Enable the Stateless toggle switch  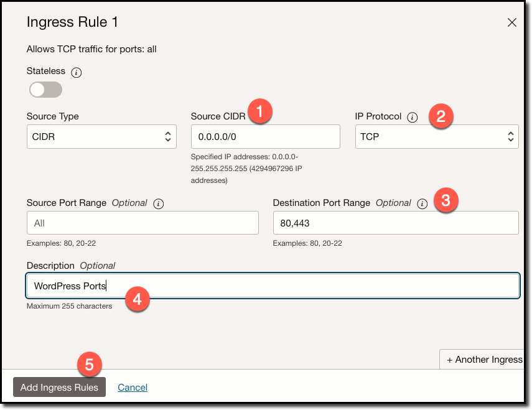coord(45,90)
